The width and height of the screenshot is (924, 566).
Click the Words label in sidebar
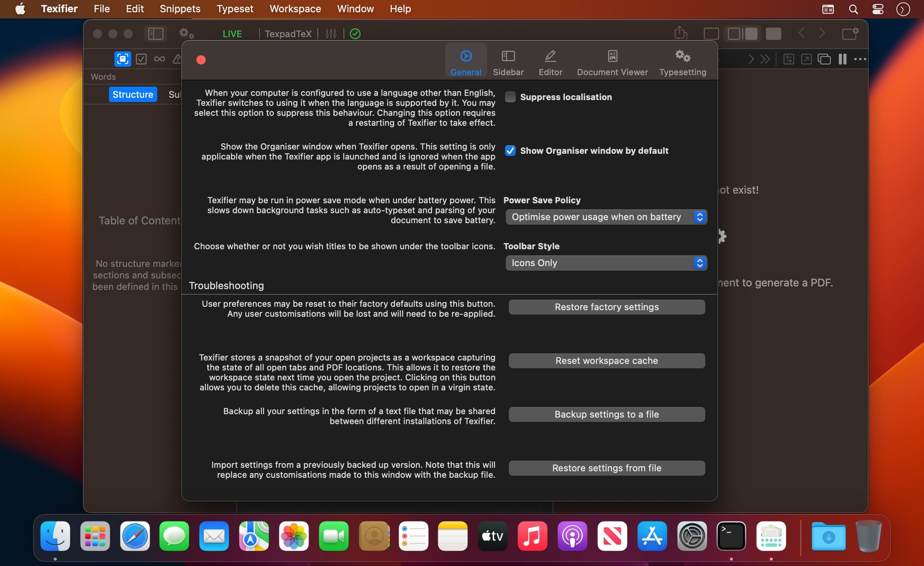point(103,77)
